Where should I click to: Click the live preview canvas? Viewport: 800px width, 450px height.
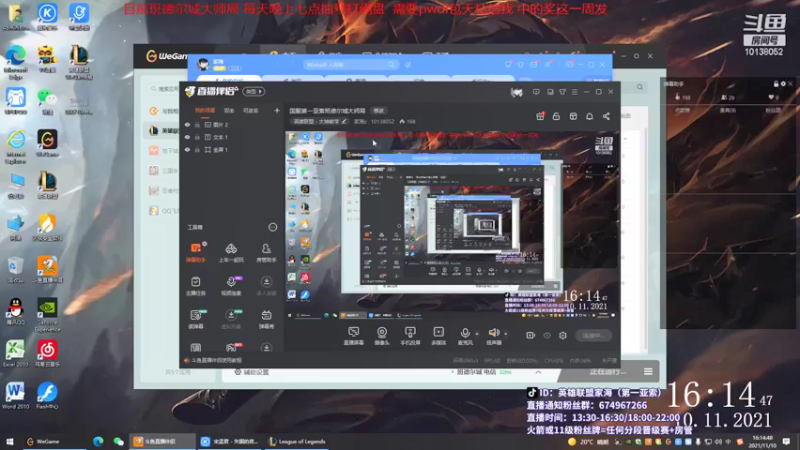[x=451, y=226]
